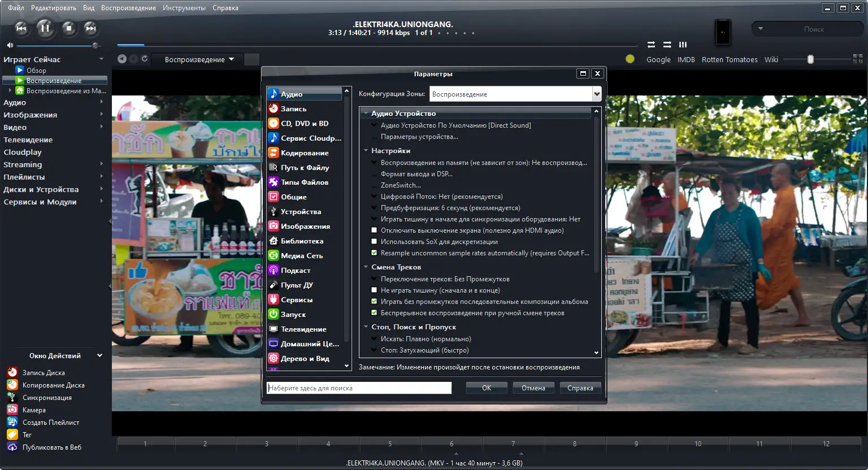Pause playback with the pause button
868x470 pixels.
pos(45,28)
